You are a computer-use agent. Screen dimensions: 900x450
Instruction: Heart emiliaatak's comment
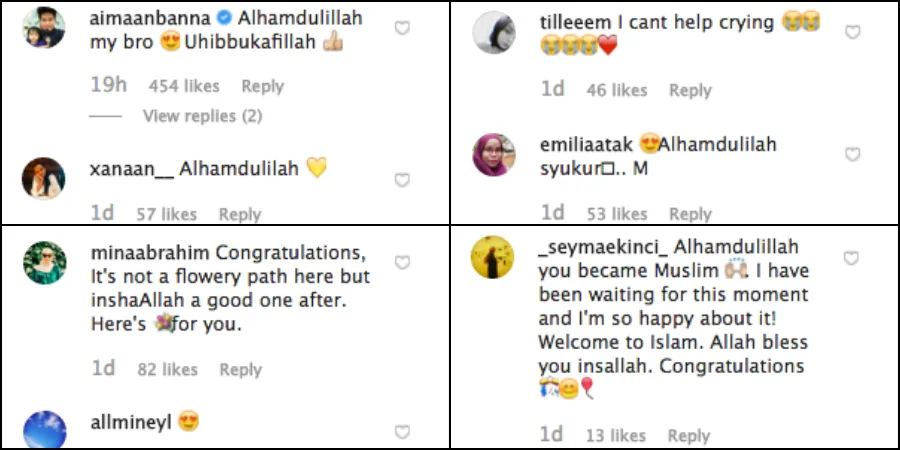852,155
